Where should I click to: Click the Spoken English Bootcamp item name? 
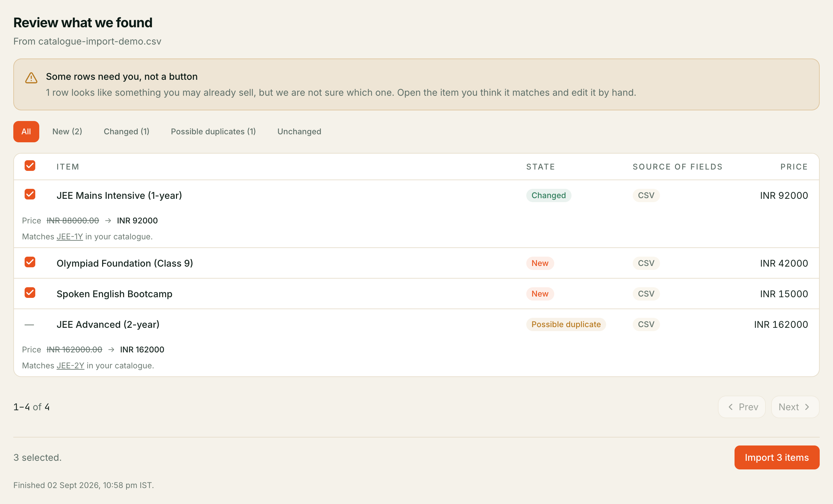tap(114, 294)
